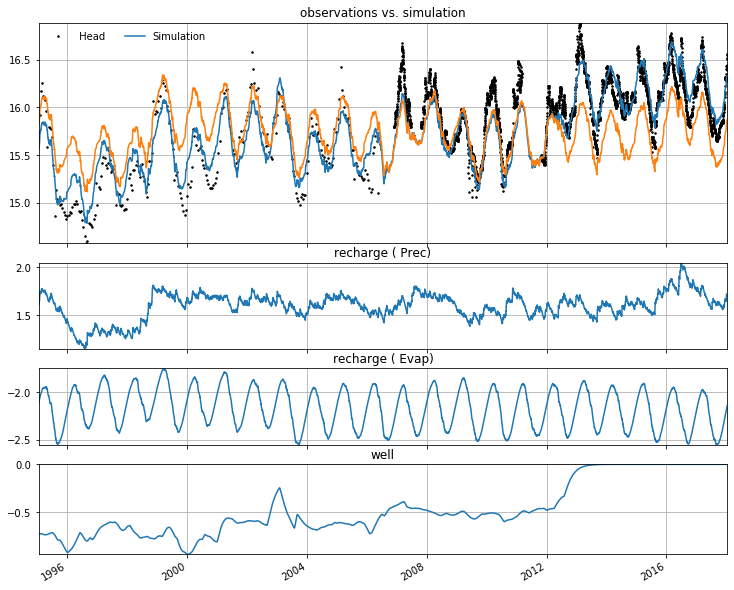This screenshot has width=734, height=590.
Task: Click the 'recharge ( Prec)' subplot title
Action: coord(382,253)
